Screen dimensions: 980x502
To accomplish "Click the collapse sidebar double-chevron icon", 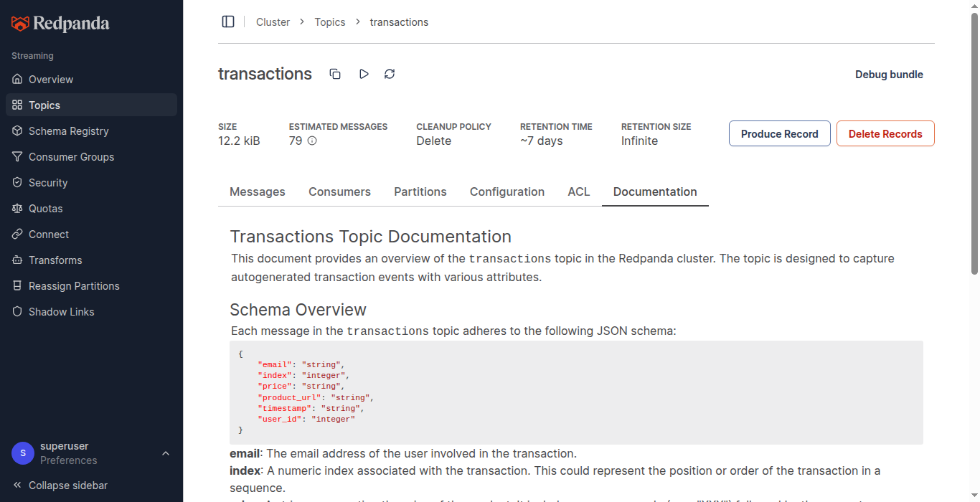I will (x=17, y=486).
